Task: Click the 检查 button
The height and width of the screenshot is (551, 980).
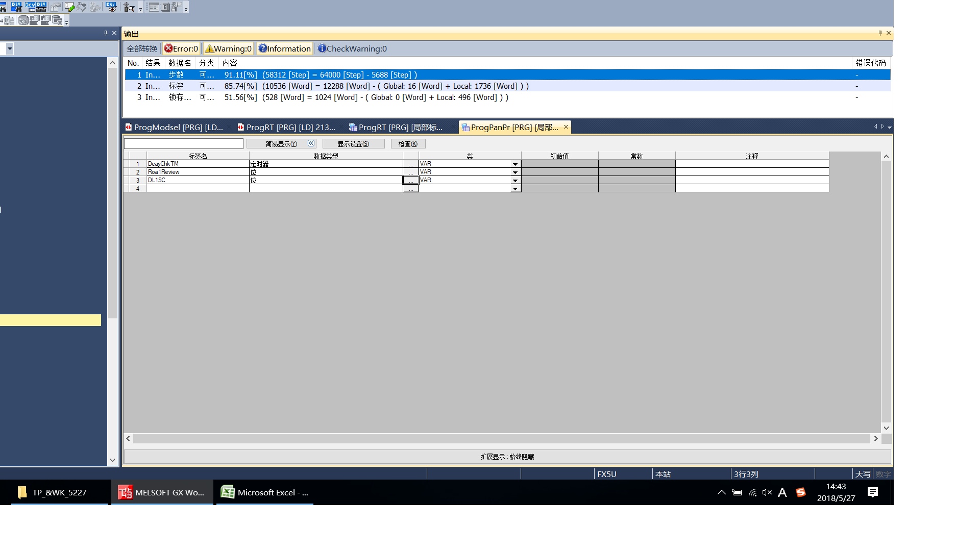Action: [408, 144]
